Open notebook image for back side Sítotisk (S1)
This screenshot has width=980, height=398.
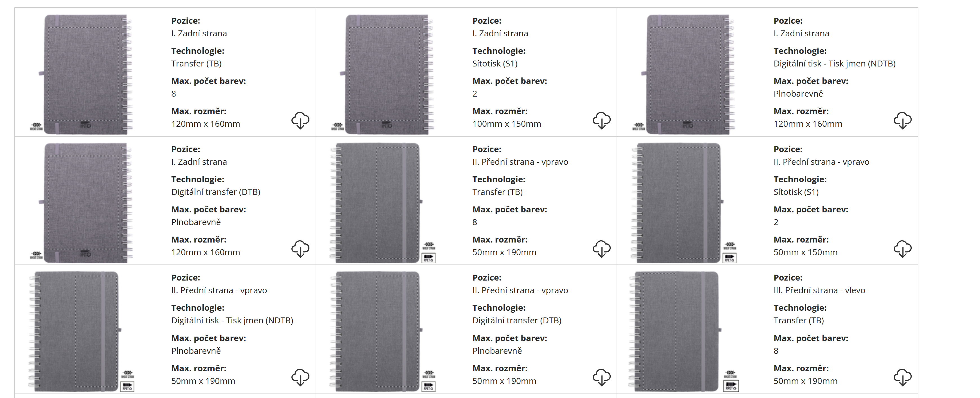[382, 74]
